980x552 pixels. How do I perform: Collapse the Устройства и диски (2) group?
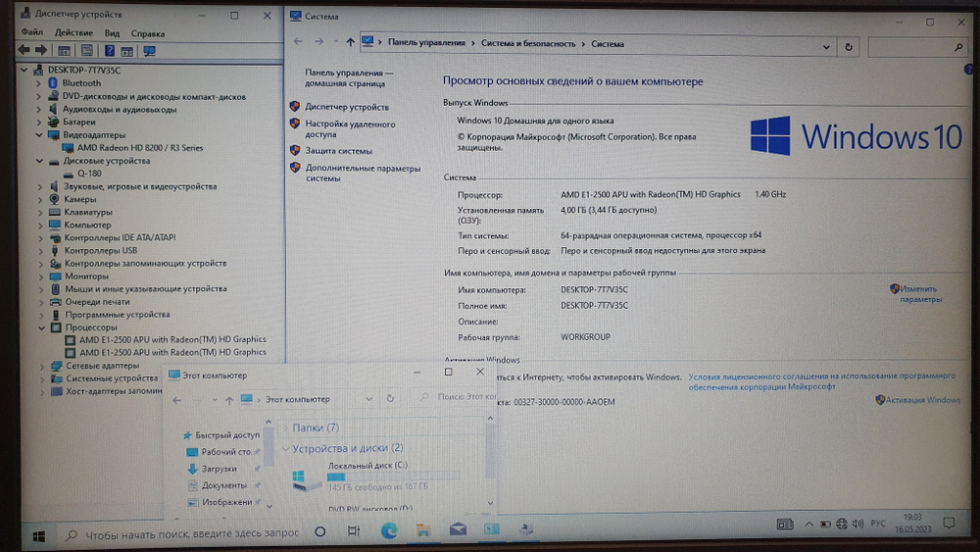(285, 449)
